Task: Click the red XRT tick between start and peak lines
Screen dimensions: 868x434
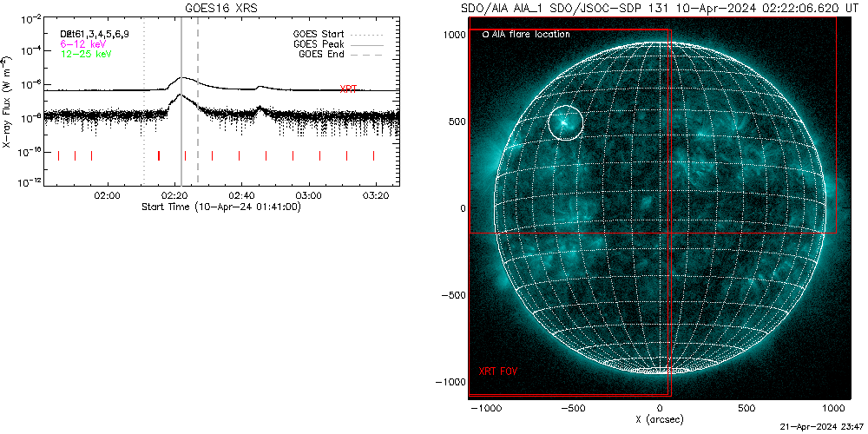Action: pyautogui.click(x=159, y=155)
